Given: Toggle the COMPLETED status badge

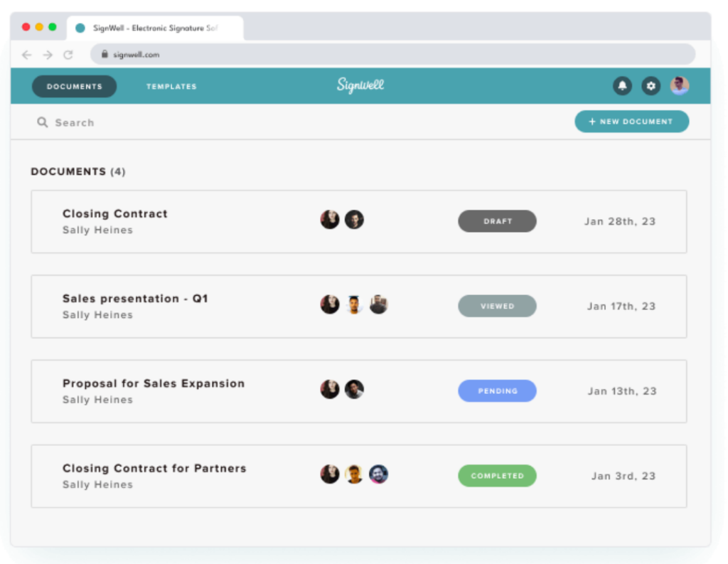Looking at the screenshot, I should [497, 475].
